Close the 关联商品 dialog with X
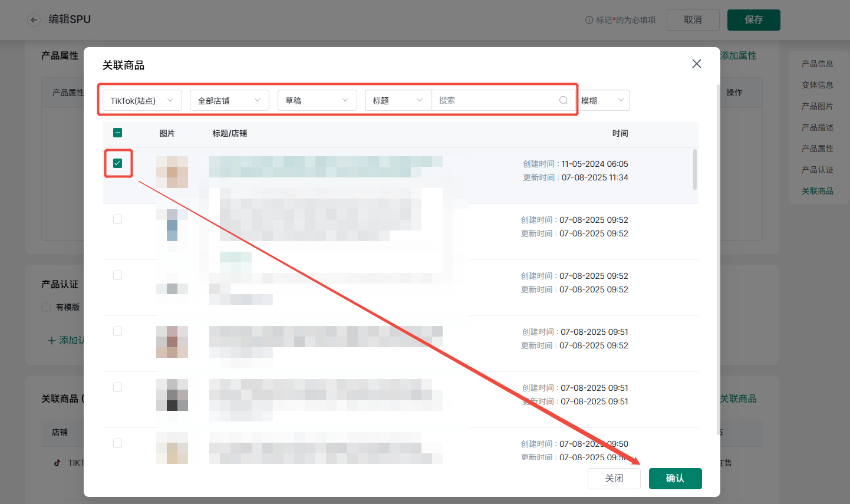Image resolution: width=850 pixels, height=504 pixels. coord(697,64)
